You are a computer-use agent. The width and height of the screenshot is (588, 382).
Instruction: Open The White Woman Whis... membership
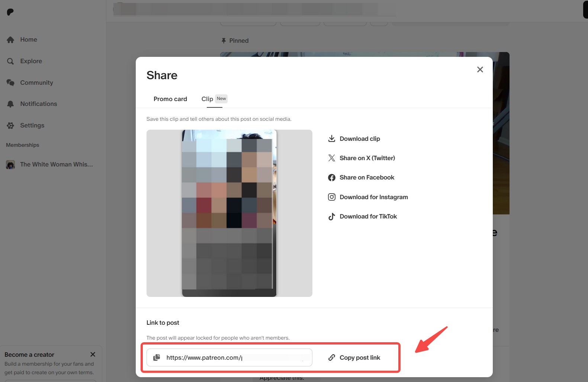coord(49,164)
